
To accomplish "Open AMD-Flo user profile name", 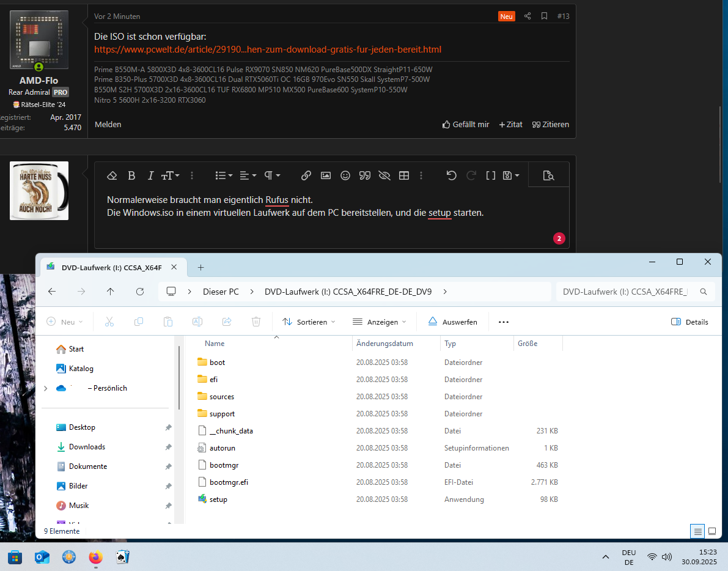I will pos(39,80).
